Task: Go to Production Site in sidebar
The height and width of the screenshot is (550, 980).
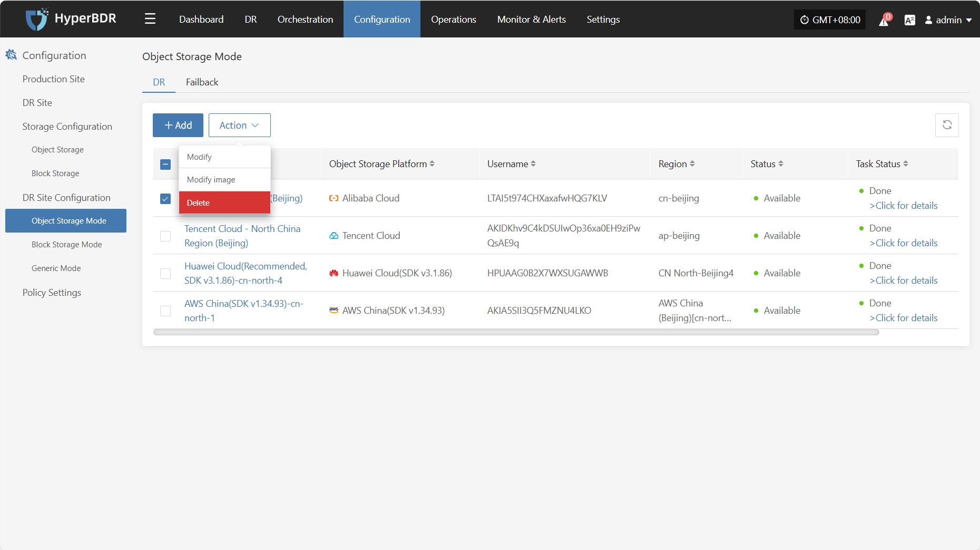Action: [54, 79]
